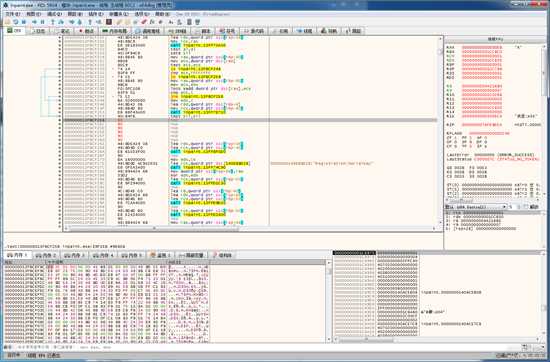This screenshot has height=362, width=550.
Task: Click the Run arrow toolbar icon
Action: 34,22
